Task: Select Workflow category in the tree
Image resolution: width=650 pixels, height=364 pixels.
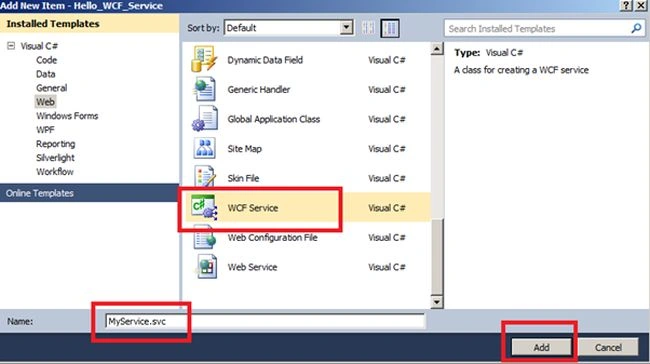Action: [55, 172]
